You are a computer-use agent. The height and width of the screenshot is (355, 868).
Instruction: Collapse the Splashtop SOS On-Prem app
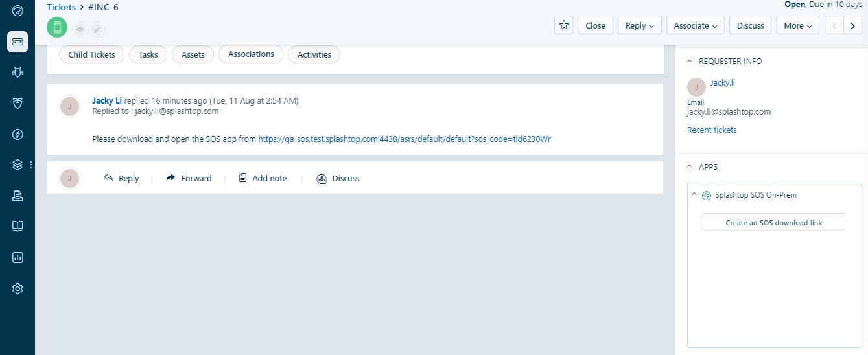point(694,195)
